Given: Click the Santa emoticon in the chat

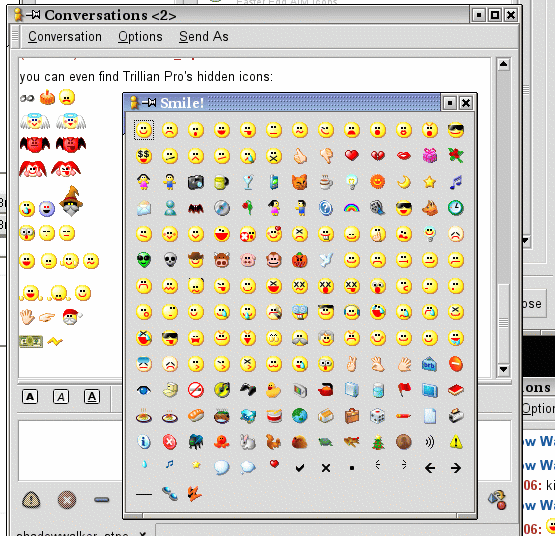Looking at the screenshot, I should (72, 317).
